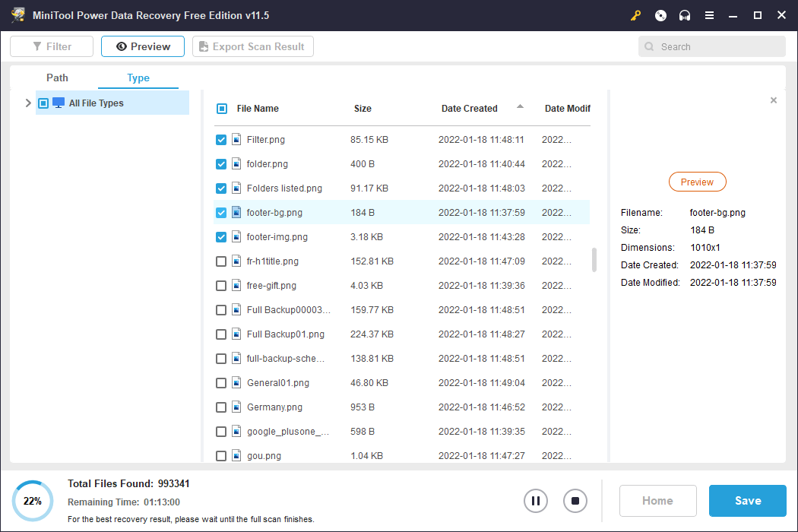Toggle the select-all checkbox in header
The width and height of the screenshot is (798, 532).
(222, 109)
